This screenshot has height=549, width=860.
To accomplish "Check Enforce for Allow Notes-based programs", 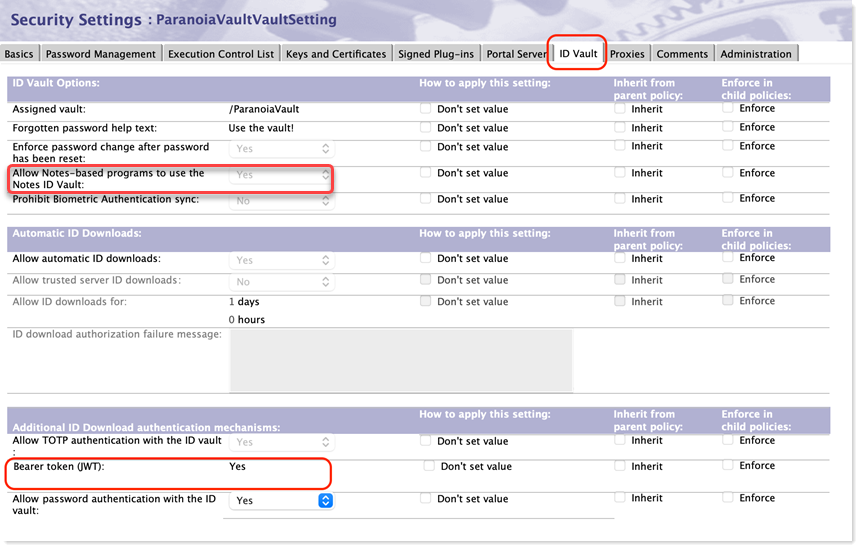I will point(728,172).
